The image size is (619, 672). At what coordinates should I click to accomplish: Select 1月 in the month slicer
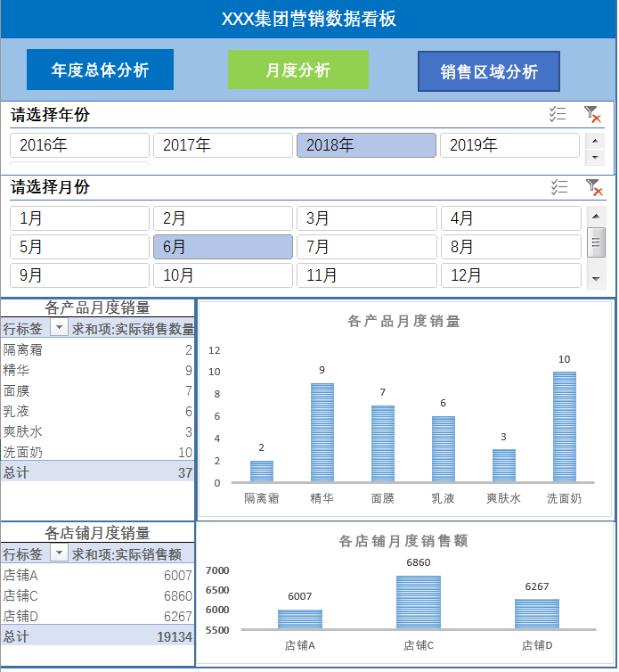point(79,218)
